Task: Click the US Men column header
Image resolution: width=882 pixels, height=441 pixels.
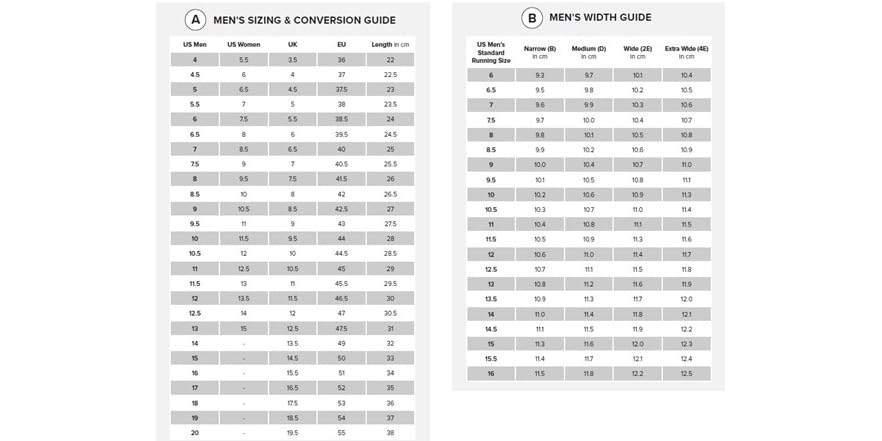Action: (x=195, y=45)
